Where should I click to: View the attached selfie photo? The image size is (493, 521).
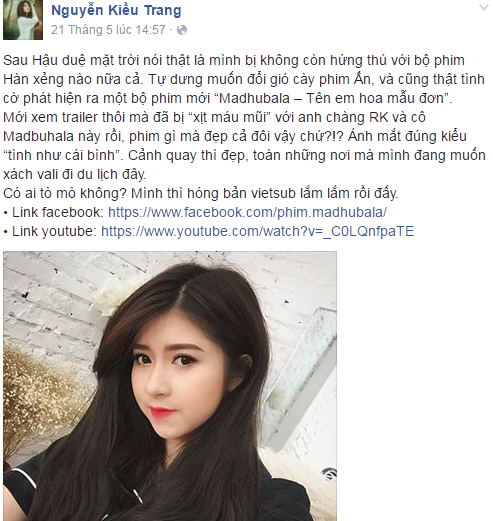point(170,386)
